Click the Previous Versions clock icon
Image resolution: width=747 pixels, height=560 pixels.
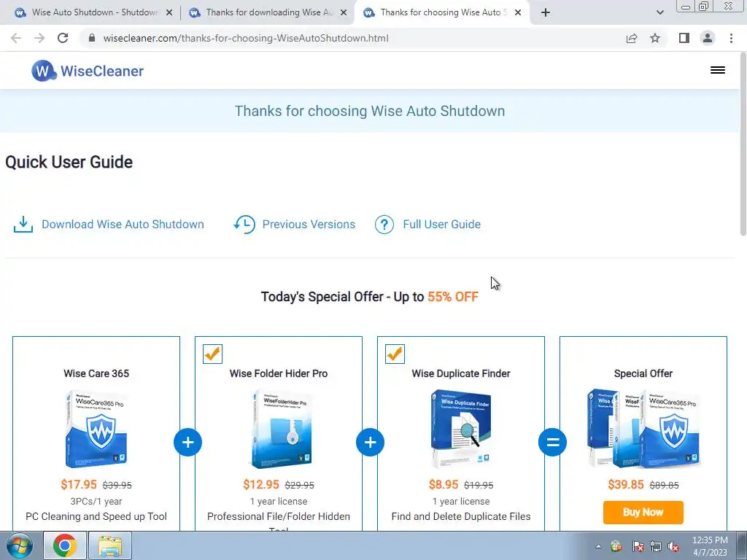click(x=244, y=225)
